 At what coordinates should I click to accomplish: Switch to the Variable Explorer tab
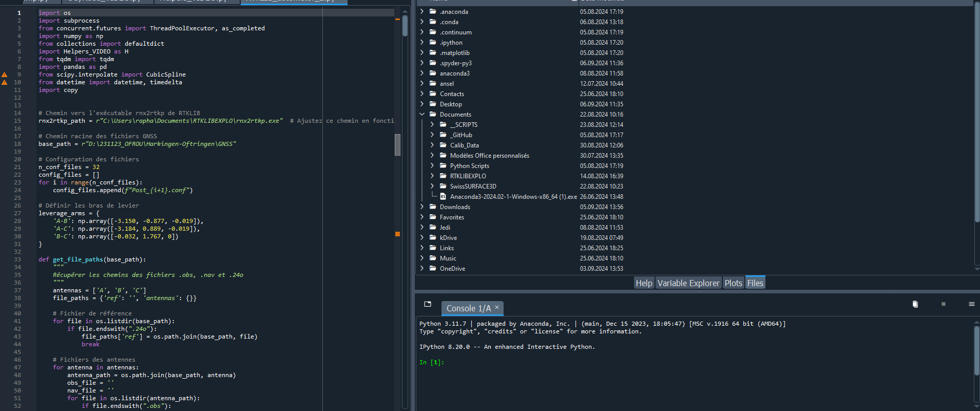tap(688, 283)
